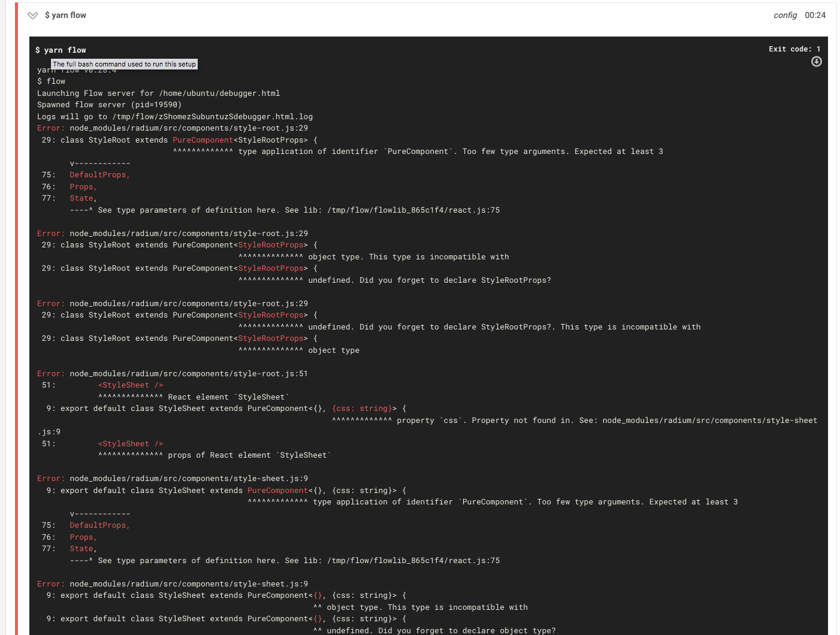Click the 'Exit code: 1' label
This screenshot has width=840, height=635.
[794, 49]
